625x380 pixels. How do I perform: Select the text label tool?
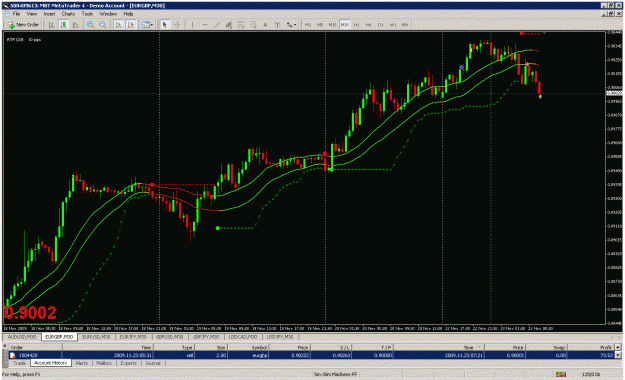[277, 25]
